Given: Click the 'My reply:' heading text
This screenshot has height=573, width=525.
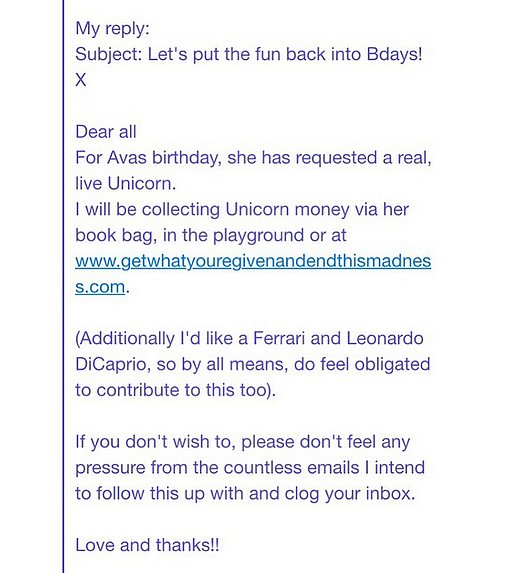Looking at the screenshot, I should (113, 29).
